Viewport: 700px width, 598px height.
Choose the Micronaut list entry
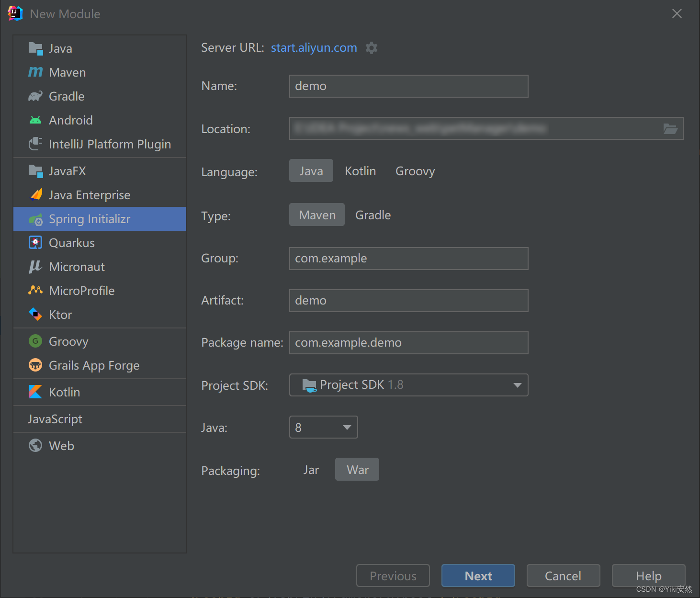pos(100,267)
